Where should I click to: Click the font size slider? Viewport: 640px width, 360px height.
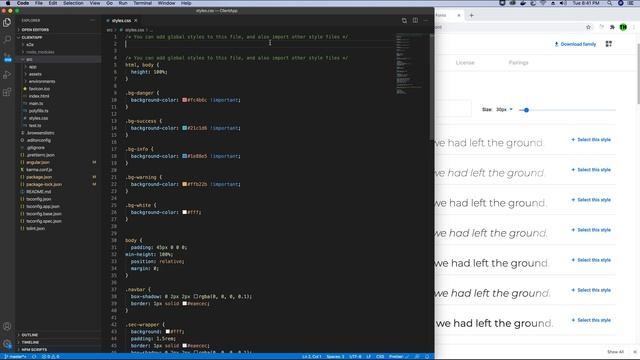[567, 110]
